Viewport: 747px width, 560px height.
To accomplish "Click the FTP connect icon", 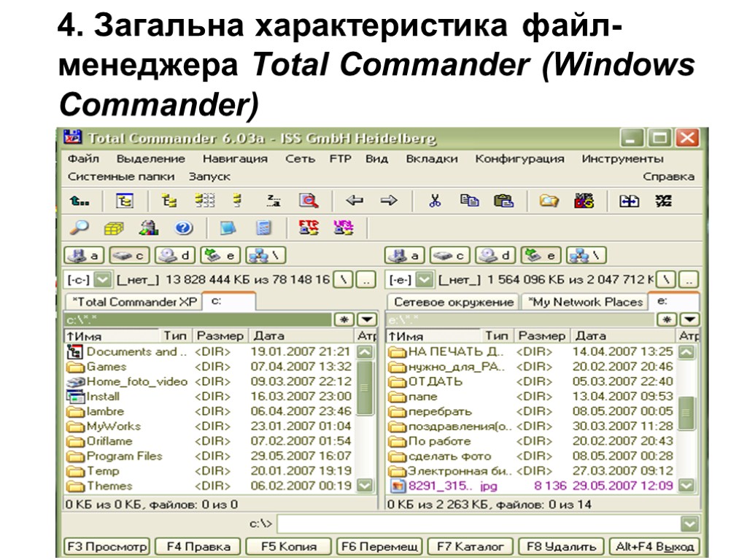I will tap(309, 227).
